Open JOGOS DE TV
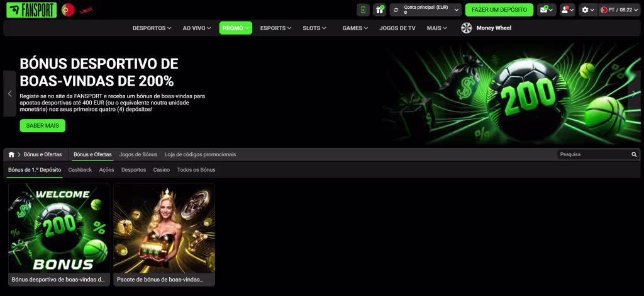 pos(397,28)
